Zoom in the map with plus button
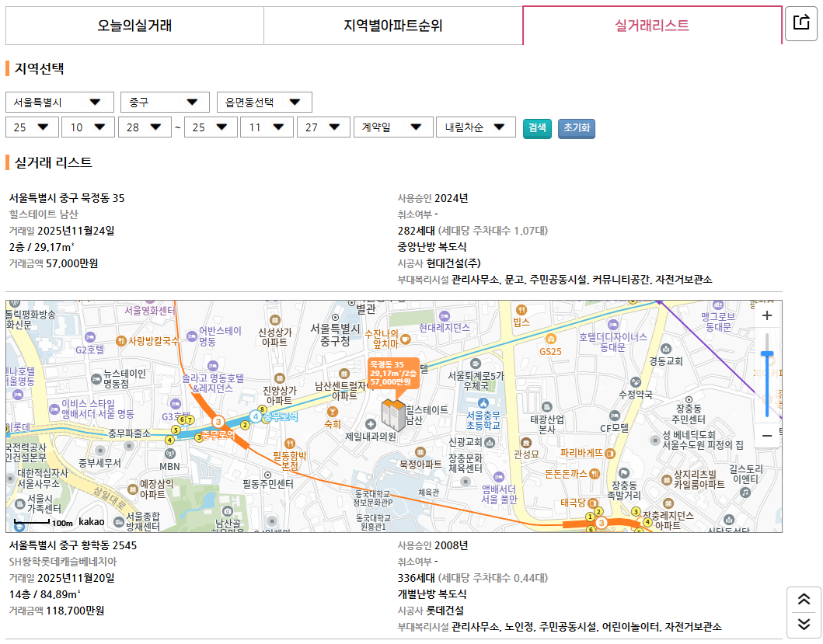This screenshot has height=644, width=823. point(767,316)
